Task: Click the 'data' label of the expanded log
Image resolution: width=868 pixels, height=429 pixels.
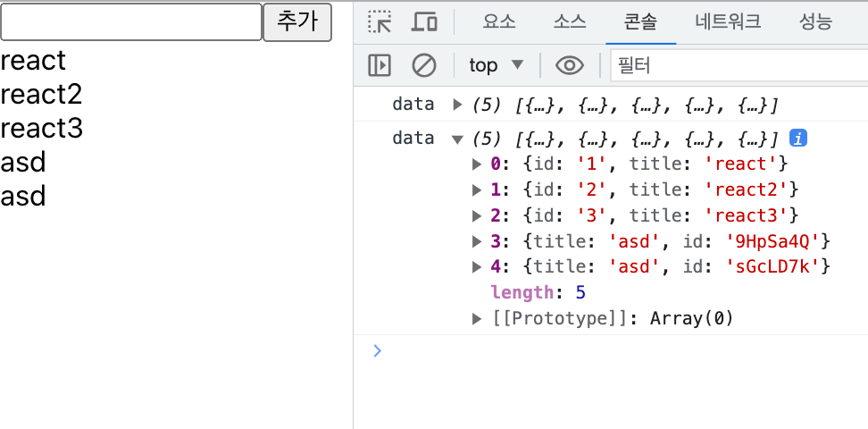Action: pyautogui.click(x=413, y=138)
